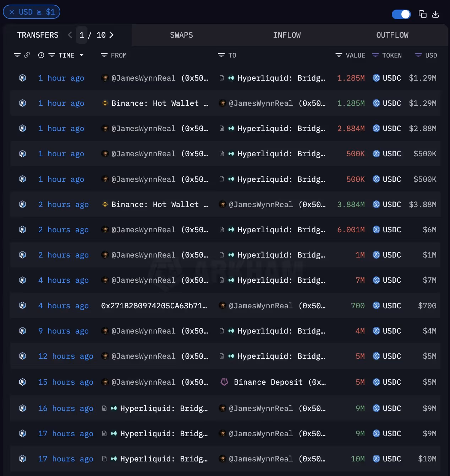Click the Hyperliquid: Bridge logo in first row
Viewport: 450px width, 476px height.
click(x=231, y=78)
